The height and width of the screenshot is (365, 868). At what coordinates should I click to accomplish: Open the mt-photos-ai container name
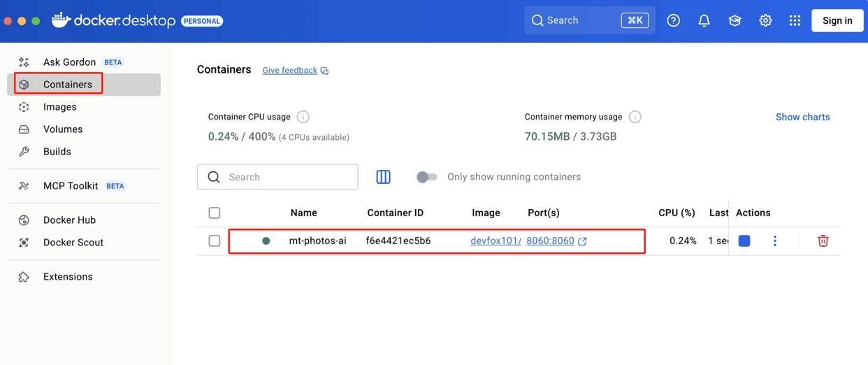click(317, 241)
